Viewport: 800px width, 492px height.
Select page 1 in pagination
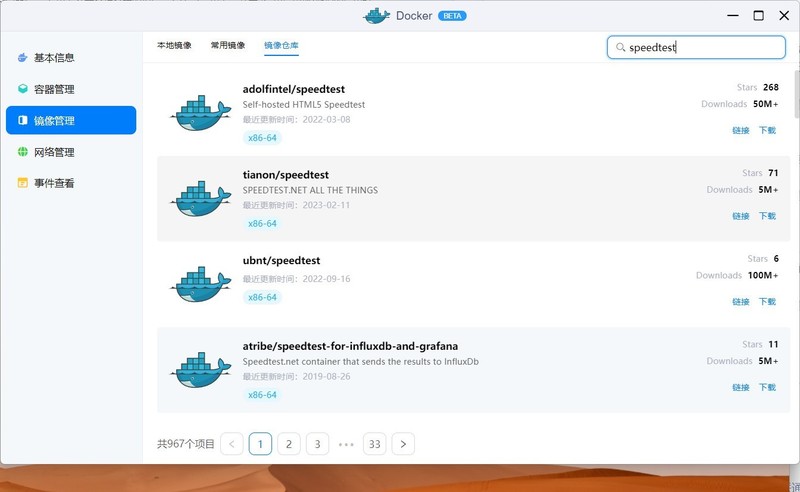[260, 444]
